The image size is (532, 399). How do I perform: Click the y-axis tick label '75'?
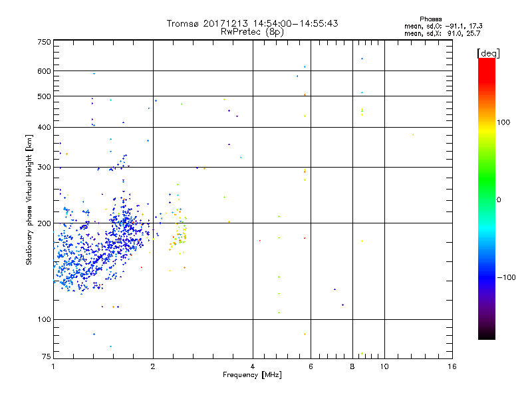[x=47, y=356]
